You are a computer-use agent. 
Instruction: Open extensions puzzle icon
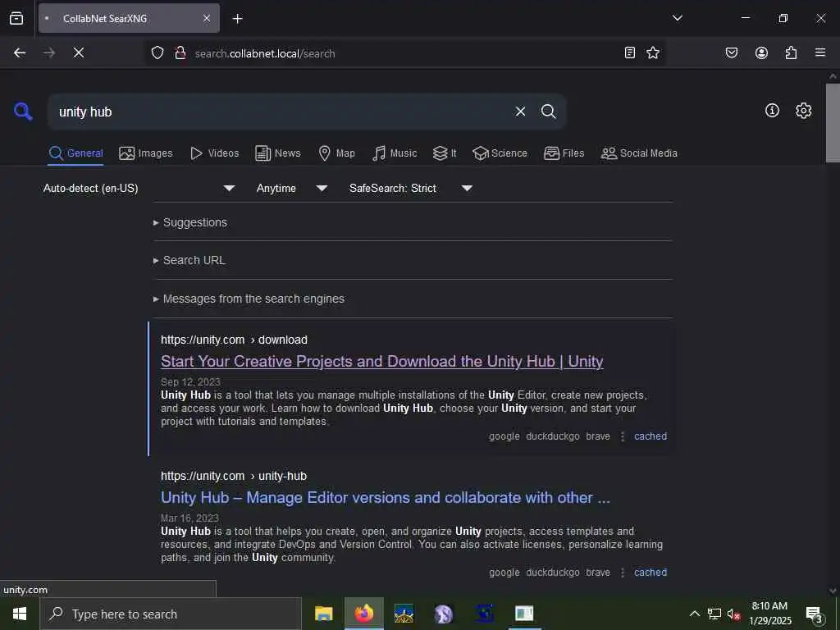(x=791, y=52)
